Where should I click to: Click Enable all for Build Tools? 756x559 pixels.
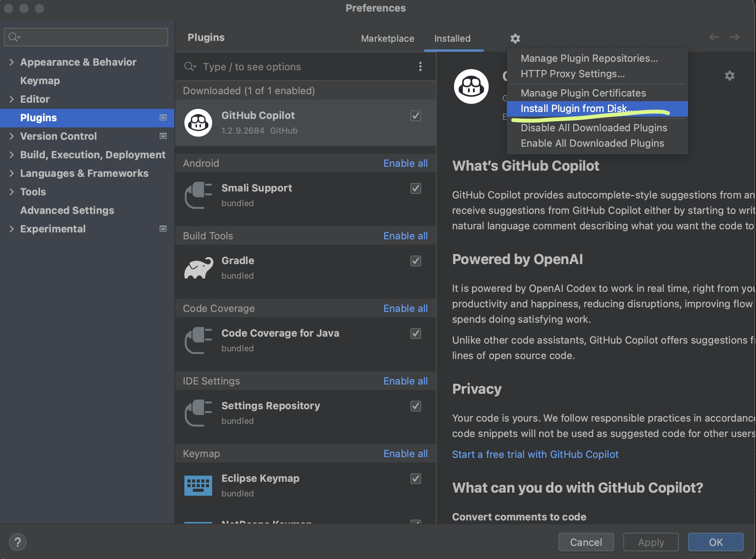tap(405, 236)
